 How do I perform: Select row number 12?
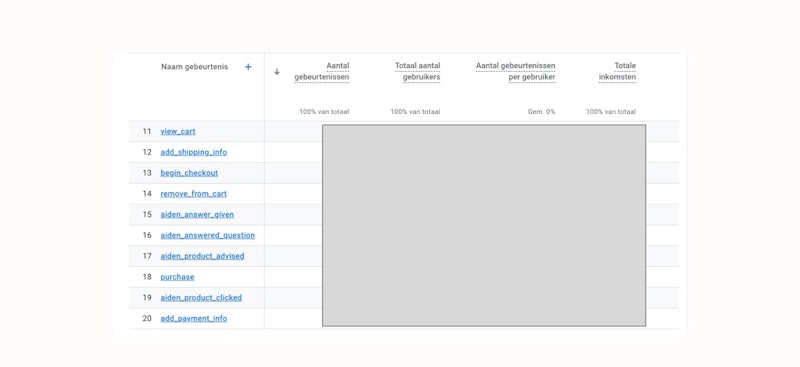pos(147,152)
